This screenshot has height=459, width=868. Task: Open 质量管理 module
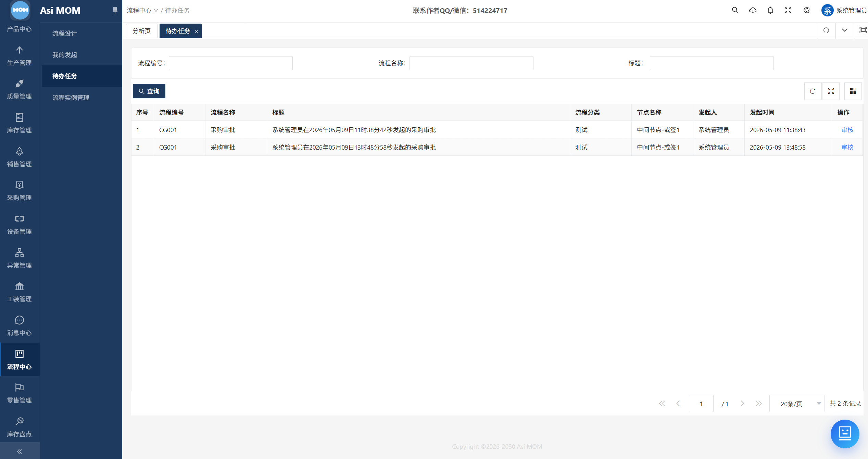click(20, 90)
